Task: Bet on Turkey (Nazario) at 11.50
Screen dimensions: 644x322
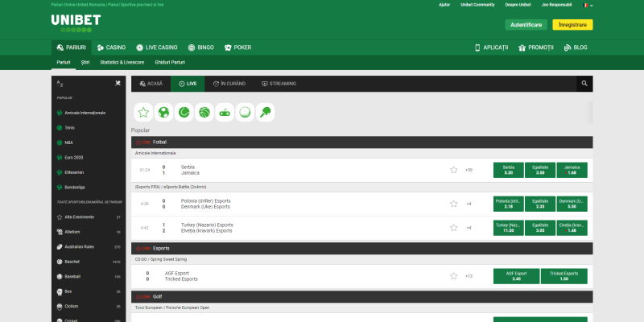Action: 509,228
